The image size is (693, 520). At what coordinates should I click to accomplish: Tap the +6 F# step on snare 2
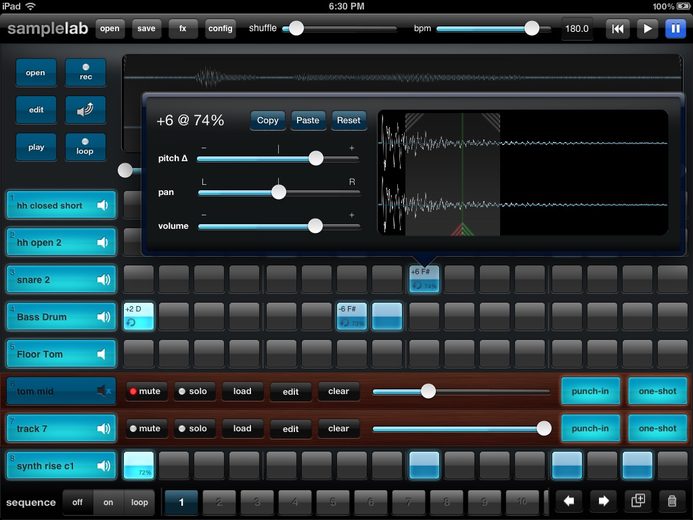[x=424, y=279]
